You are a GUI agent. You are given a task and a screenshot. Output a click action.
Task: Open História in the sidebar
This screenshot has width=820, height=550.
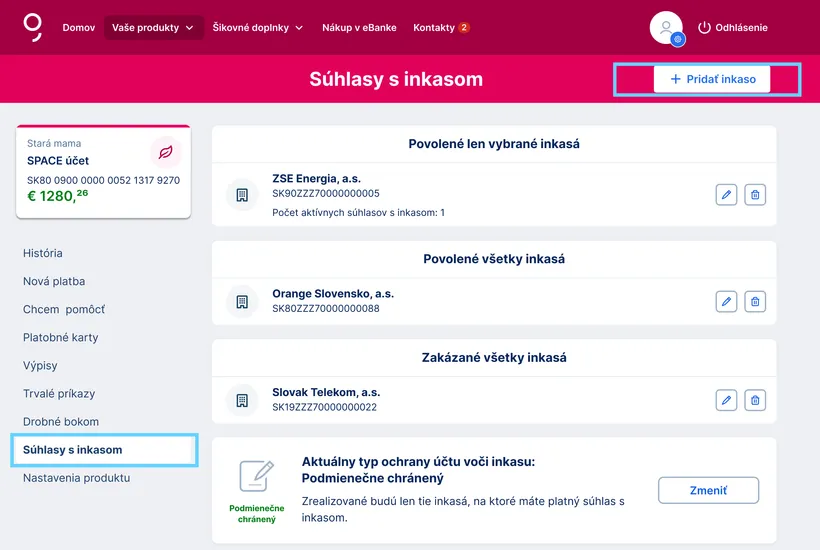coord(43,254)
